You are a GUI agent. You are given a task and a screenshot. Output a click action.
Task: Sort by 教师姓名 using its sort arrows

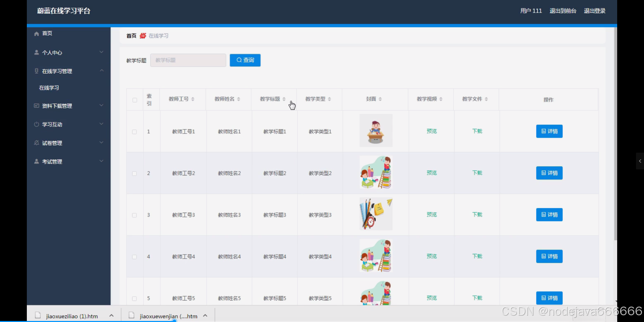[238, 99]
